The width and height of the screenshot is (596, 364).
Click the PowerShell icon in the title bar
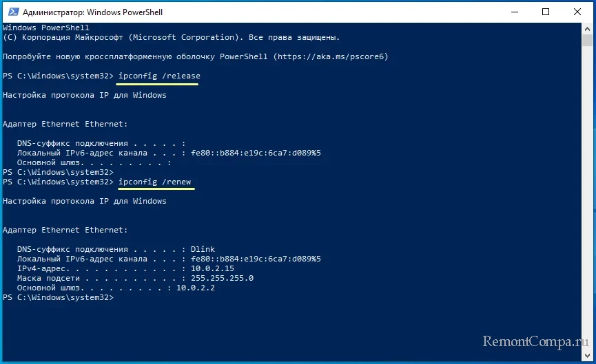tap(12, 12)
